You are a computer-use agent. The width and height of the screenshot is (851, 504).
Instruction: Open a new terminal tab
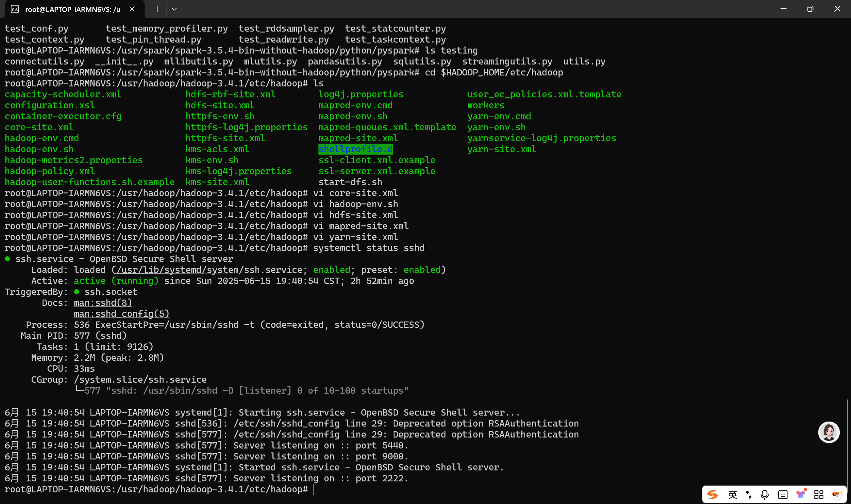point(157,9)
